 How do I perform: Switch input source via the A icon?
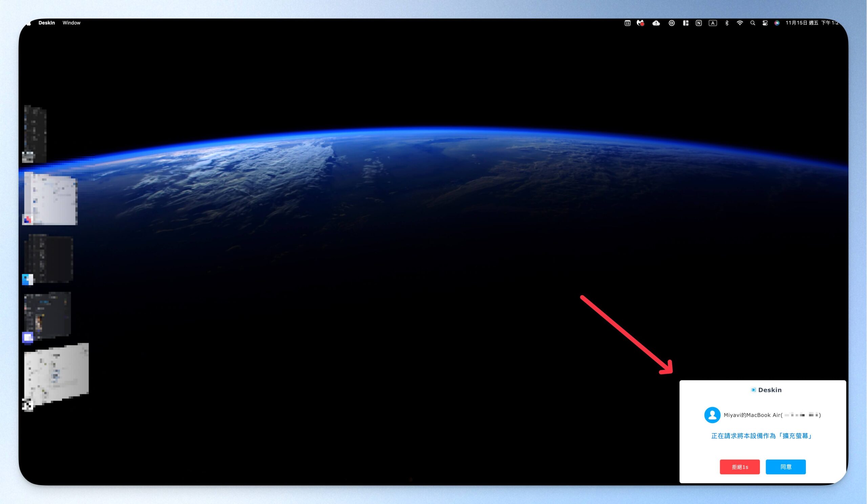(x=713, y=23)
